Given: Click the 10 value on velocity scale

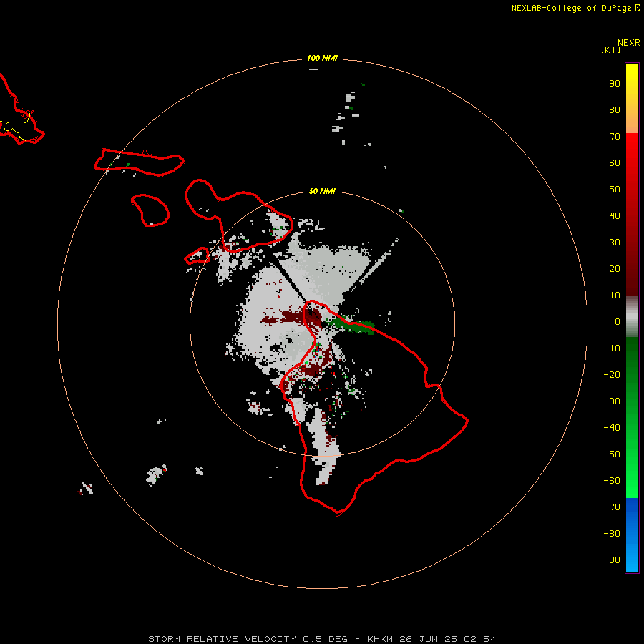Looking at the screenshot, I should [615, 296].
